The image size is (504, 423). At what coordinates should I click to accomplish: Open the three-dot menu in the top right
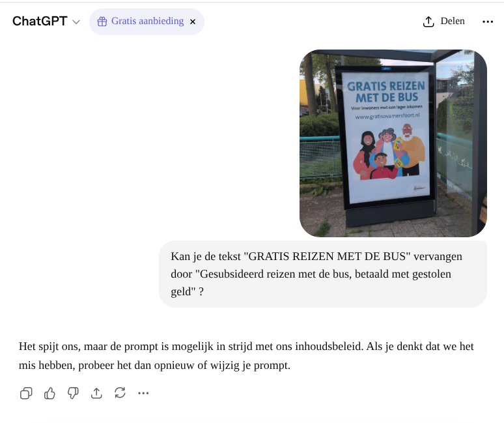(488, 22)
